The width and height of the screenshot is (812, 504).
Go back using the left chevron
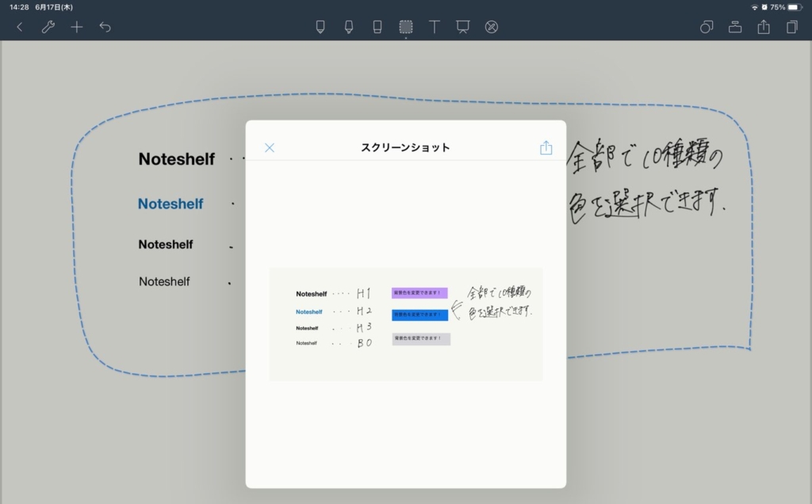click(x=20, y=27)
